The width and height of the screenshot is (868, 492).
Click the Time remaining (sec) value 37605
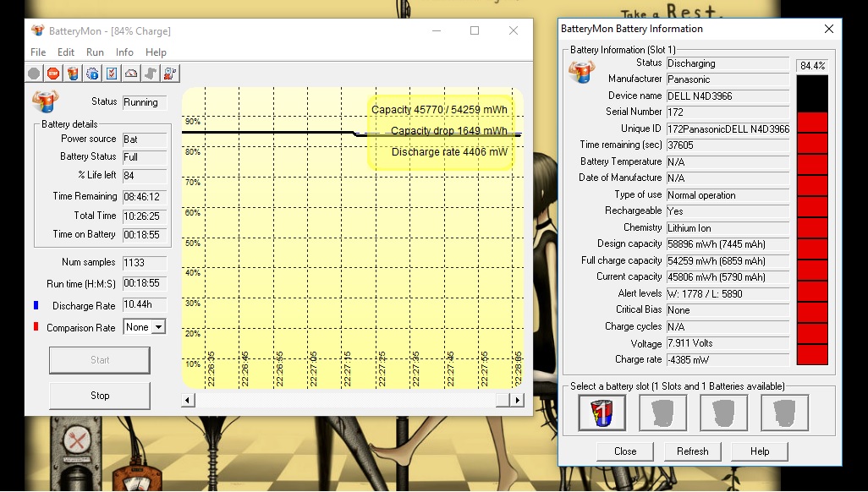728,145
